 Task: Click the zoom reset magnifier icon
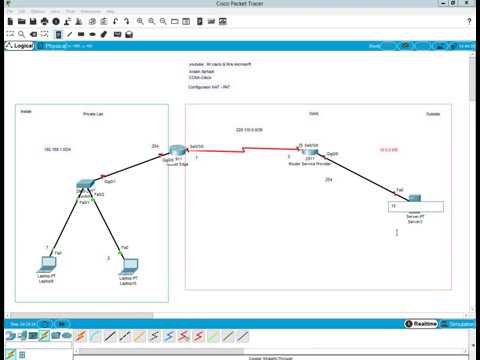pos(152,22)
